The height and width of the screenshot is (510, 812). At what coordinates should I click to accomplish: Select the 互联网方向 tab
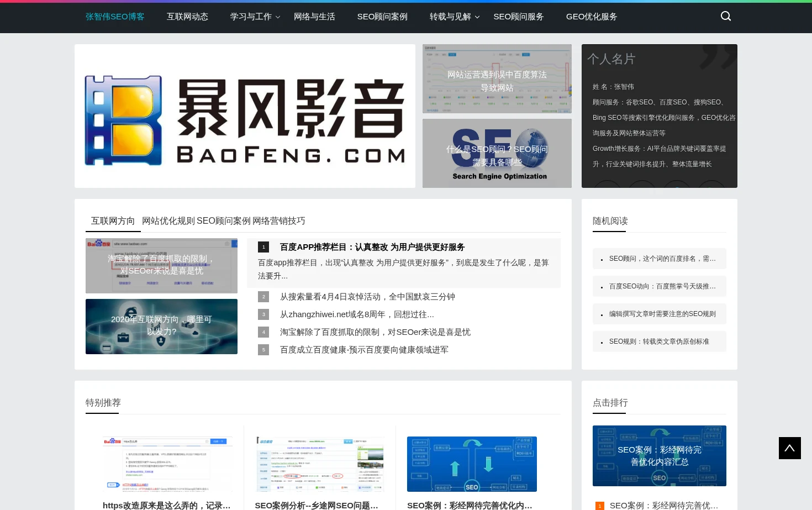[113, 221]
